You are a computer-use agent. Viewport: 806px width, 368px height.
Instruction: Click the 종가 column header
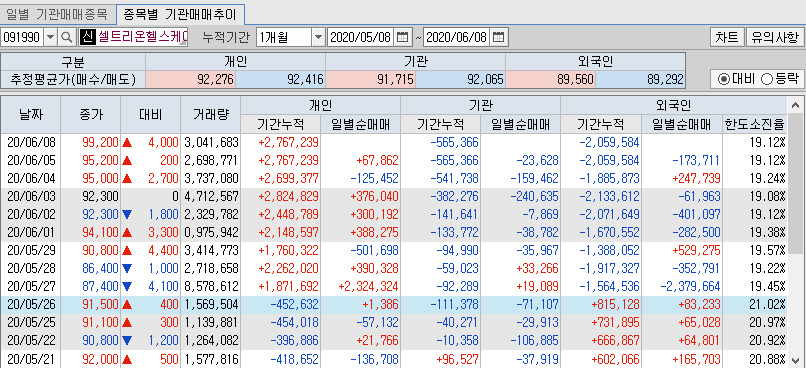90,115
